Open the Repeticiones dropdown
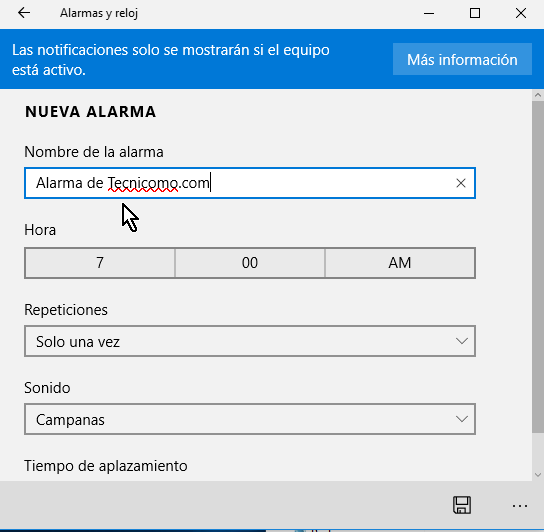The image size is (544, 532). (249, 341)
